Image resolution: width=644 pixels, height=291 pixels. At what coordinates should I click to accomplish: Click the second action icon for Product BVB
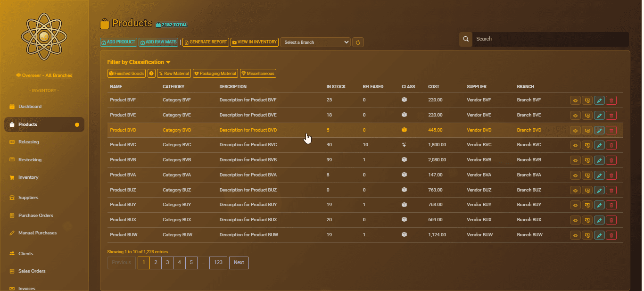click(x=587, y=160)
